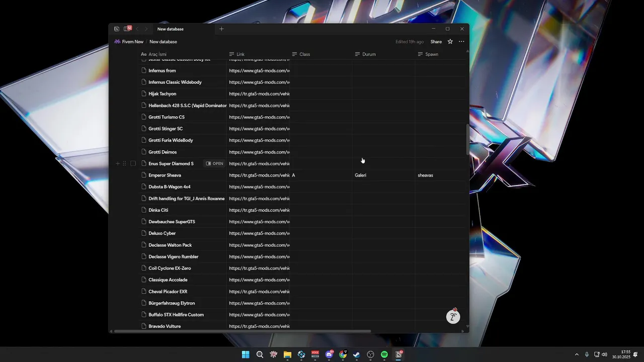Open the Grotti Furia WideBody row
The image size is (644, 362).
point(171,140)
